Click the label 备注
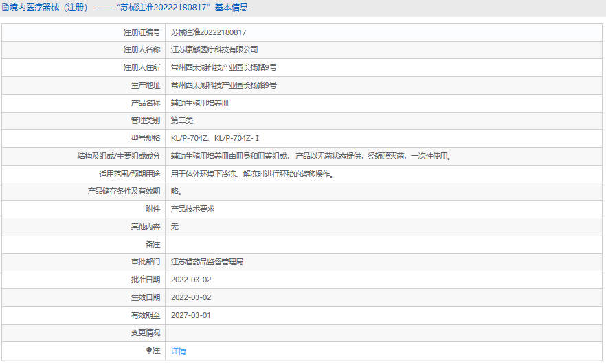The width and height of the screenshot is (606, 364). tap(153, 244)
